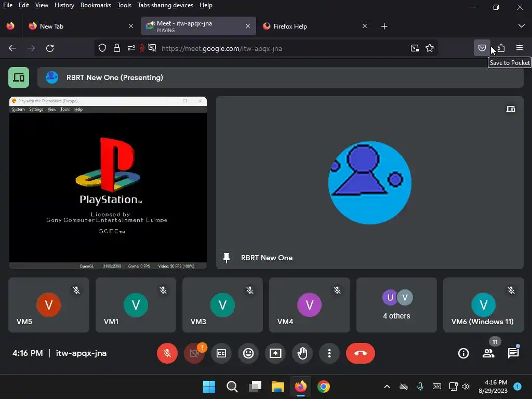This screenshot has height=399, width=532.
Task: Show hidden system tray icons
Action: 387,387
